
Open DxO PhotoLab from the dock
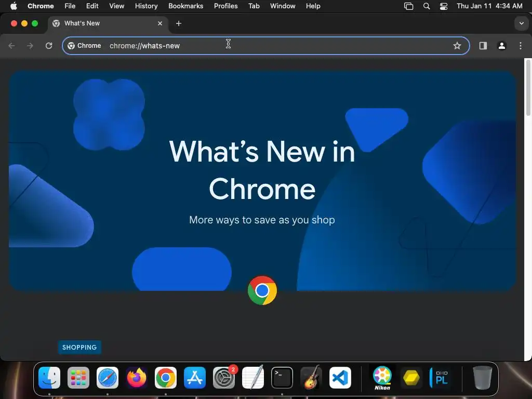click(440, 378)
